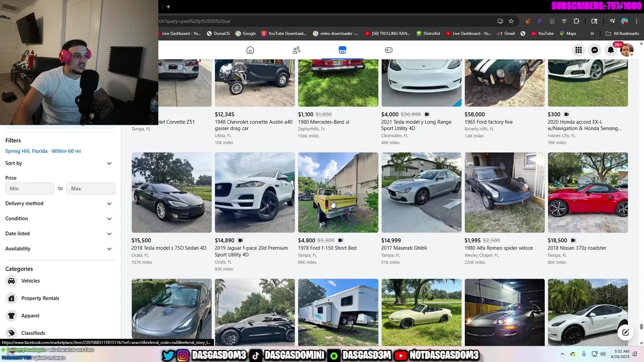
Task: Open the media controls music-note icon
Action: pyautogui.click(x=612, y=21)
